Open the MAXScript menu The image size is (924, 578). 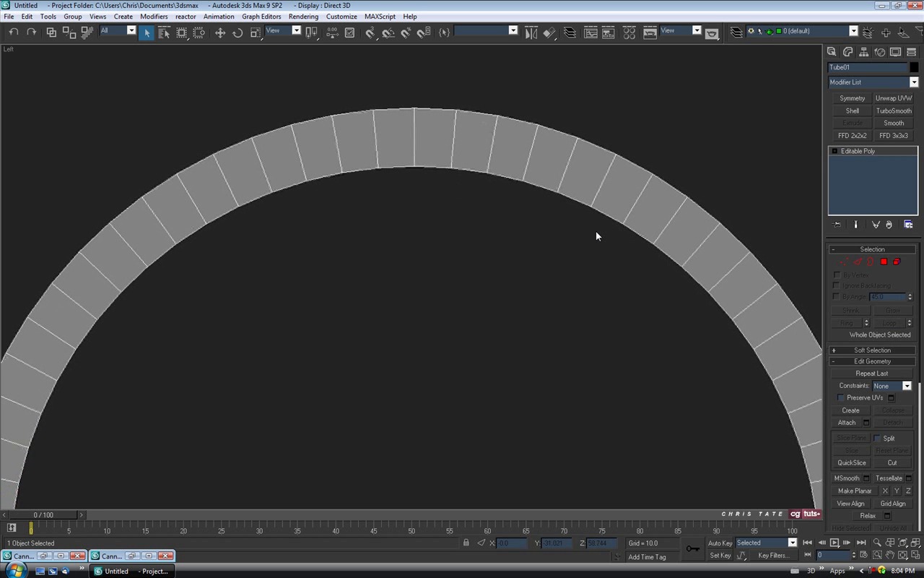coord(380,17)
